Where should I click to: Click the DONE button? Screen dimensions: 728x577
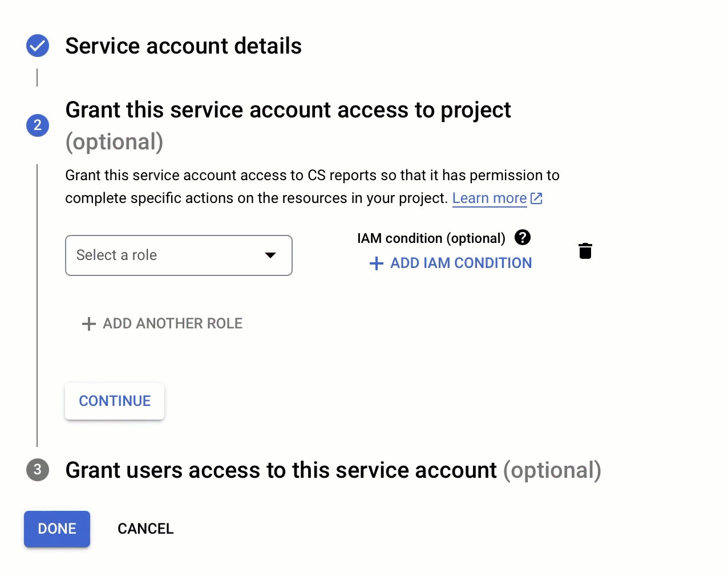[x=56, y=529]
